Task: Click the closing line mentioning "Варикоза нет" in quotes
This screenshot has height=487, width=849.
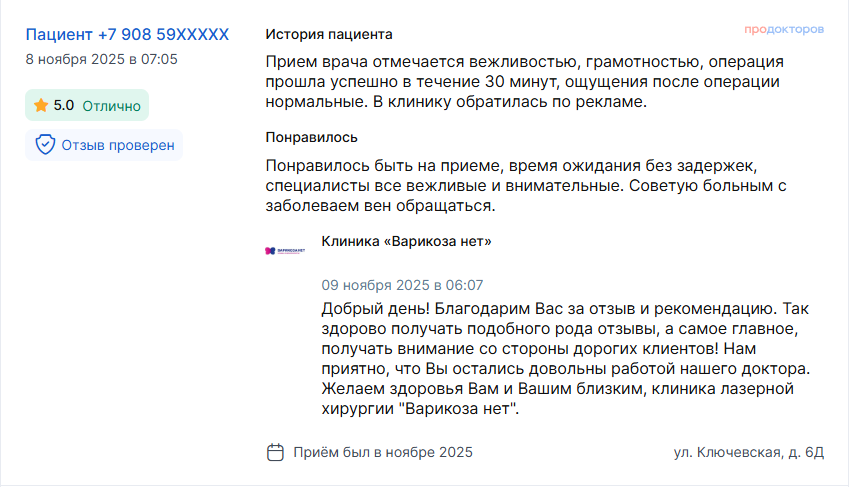Action: 419,409
